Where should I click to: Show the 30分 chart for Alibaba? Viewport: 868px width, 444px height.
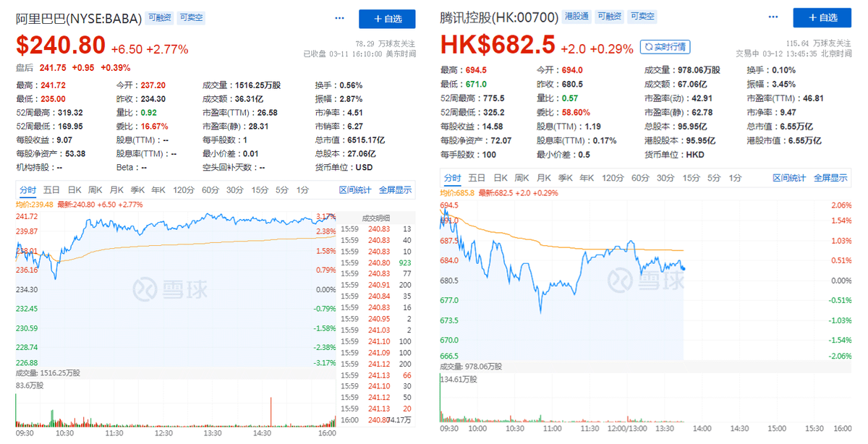pyautogui.click(x=234, y=190)
